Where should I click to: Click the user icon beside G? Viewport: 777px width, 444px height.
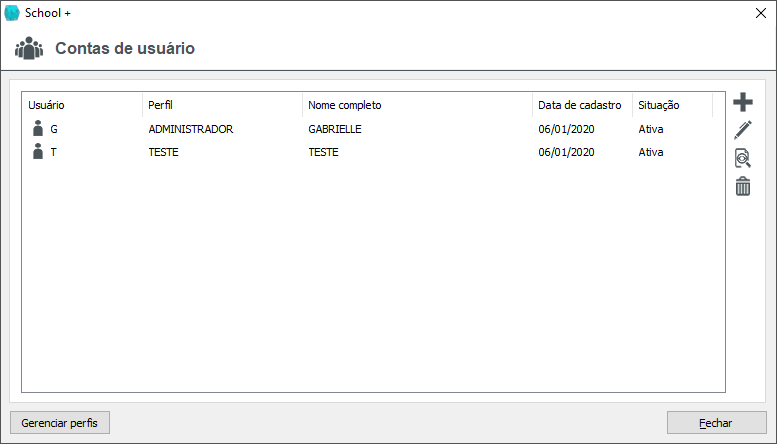tap(38, 129)
